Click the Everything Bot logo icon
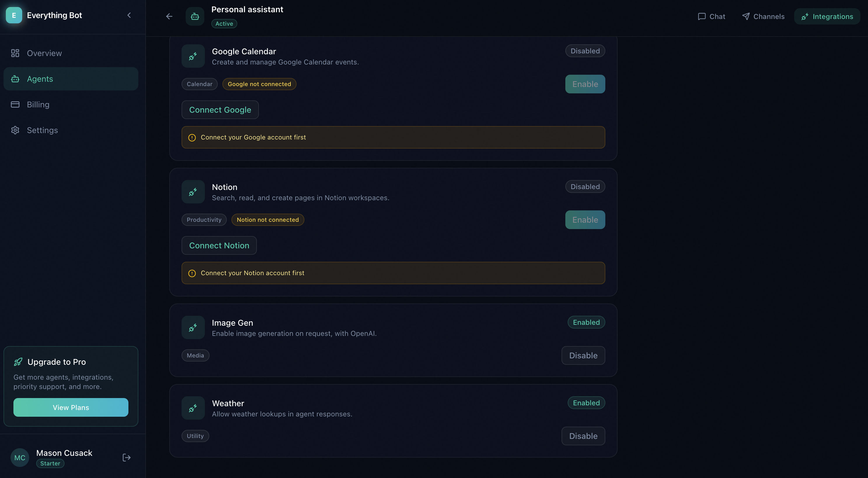 click(x=14, y=15)
